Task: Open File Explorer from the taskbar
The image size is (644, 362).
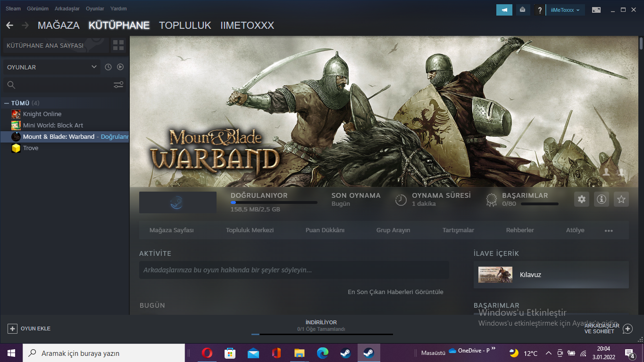Action: coord(300,353)
